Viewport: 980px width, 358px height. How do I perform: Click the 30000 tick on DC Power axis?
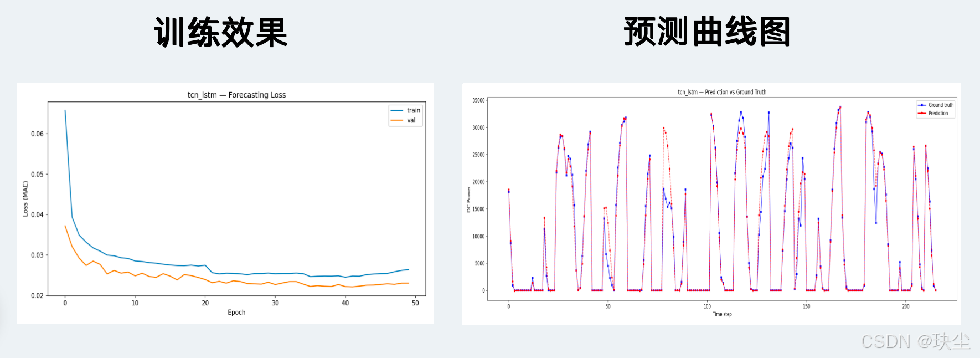[478, 127]
